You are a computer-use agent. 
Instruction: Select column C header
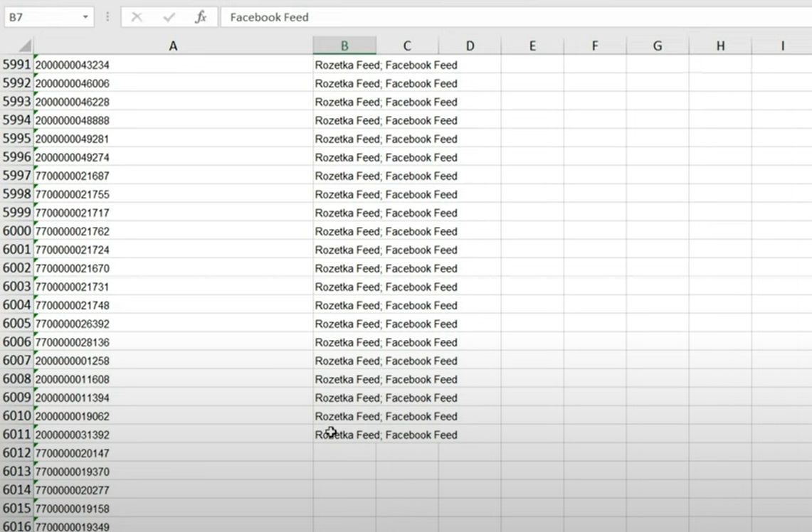407,46
